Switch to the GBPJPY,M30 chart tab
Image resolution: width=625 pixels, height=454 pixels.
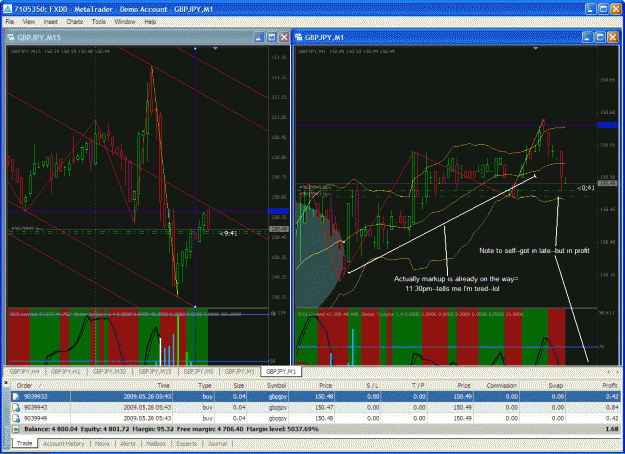point(109,371)
